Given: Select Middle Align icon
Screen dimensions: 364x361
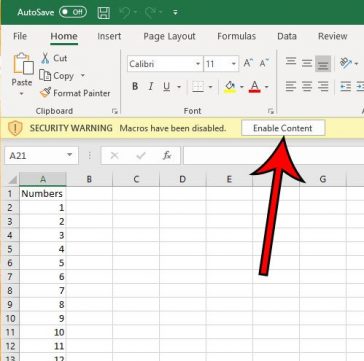Looking at the screenshot, I should [x=307, y=62].
